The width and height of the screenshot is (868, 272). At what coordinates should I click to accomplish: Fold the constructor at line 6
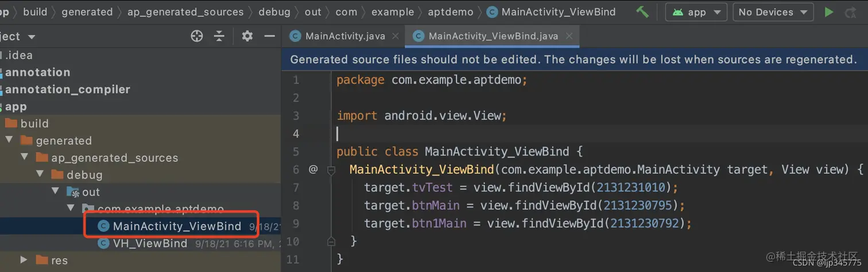pyautogui.click(x=331, y=170)
